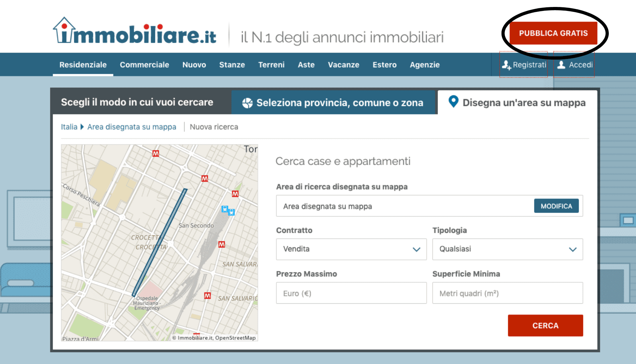Click the Corso Peschiera street label
Image resolution: width=636 pixels, height=364 pixels.
(x=81, y=195)
